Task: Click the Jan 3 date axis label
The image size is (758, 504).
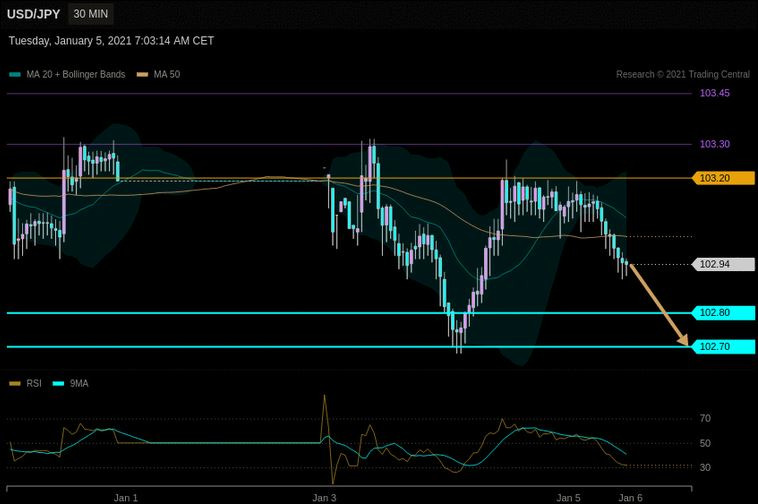Action: 324,498
